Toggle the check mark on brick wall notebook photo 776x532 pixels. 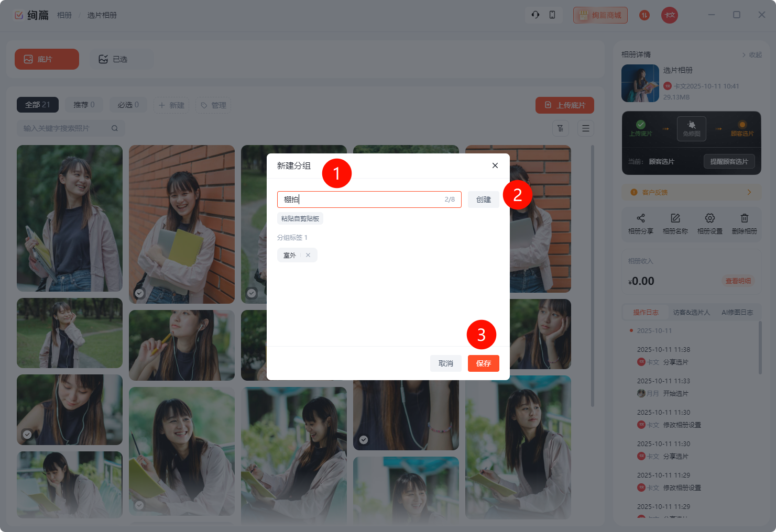(x=139, y=293)
